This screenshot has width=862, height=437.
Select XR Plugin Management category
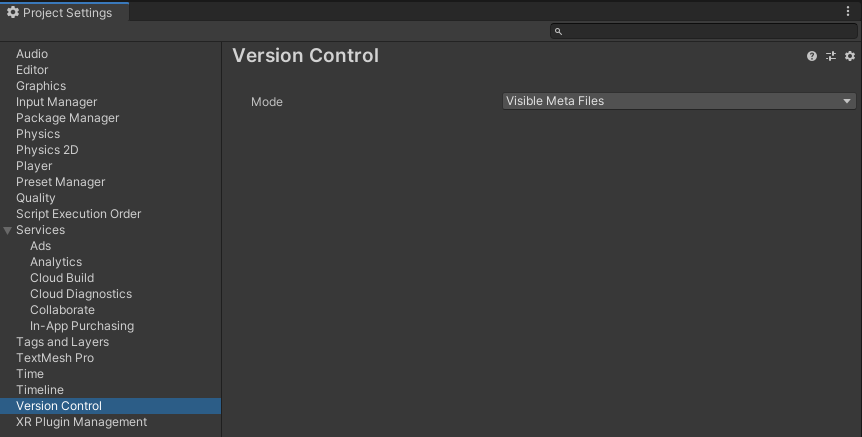(81, 422)
